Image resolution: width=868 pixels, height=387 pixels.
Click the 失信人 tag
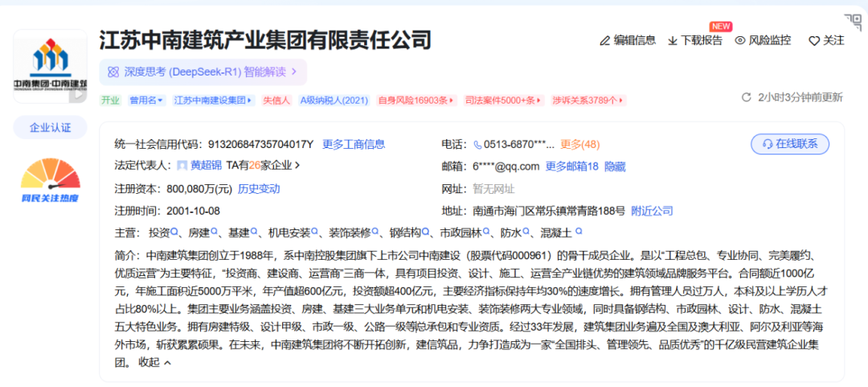click(x=276, y=101)
